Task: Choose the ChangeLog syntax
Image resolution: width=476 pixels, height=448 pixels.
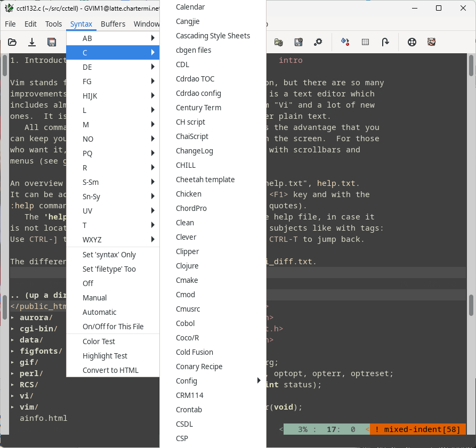Action: coord(213,151)
